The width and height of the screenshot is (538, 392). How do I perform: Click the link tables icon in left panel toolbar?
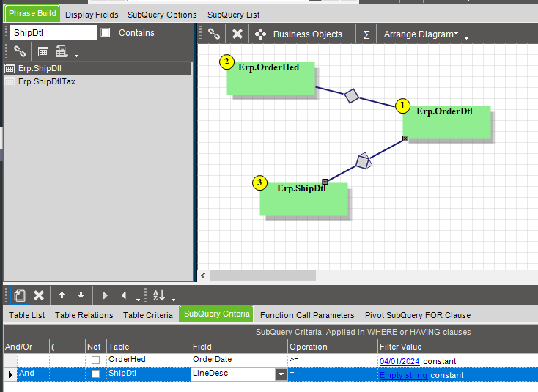click(x=20, y=52)
